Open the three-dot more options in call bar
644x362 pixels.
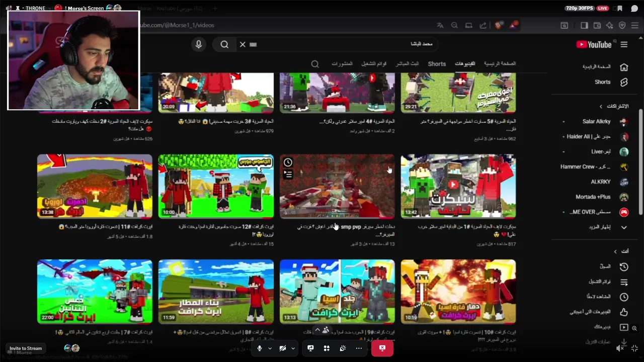click(359, 348)
